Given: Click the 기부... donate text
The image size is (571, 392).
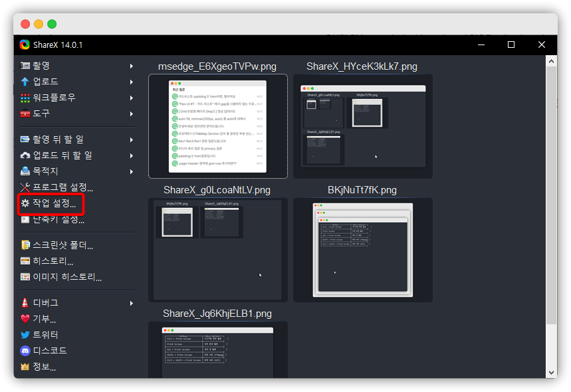Looking at the screenshot, I should 45,319.
